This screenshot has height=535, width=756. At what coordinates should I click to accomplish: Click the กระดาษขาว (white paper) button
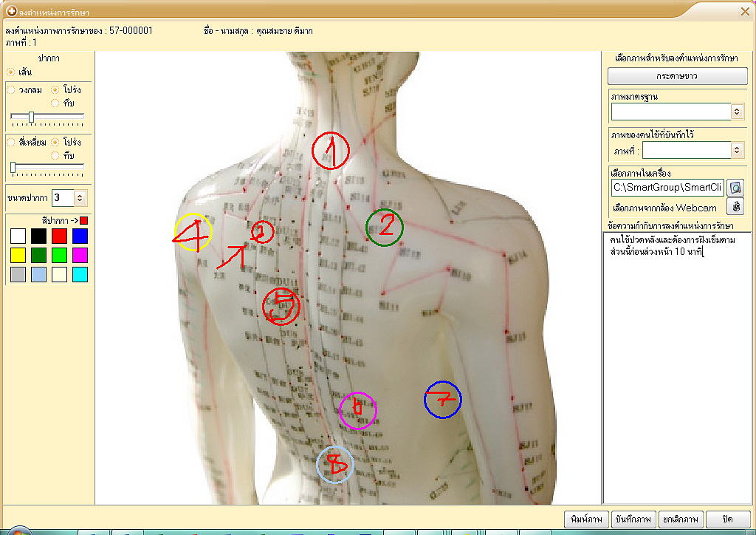[678, 75]
